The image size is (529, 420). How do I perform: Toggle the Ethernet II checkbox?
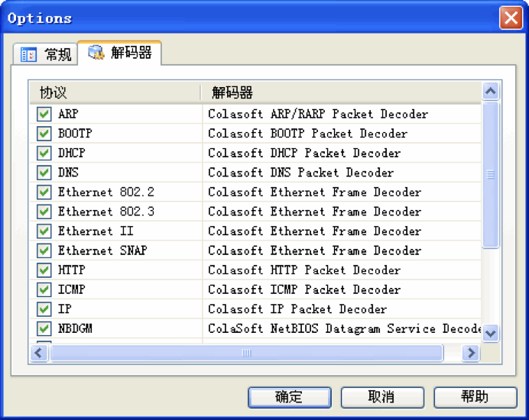[x=44, y=231]
